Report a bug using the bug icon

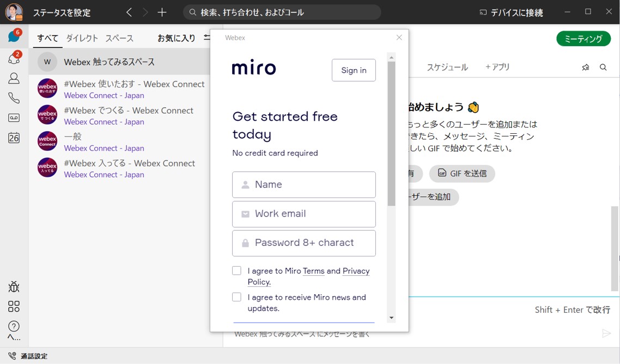pos(14,287)
